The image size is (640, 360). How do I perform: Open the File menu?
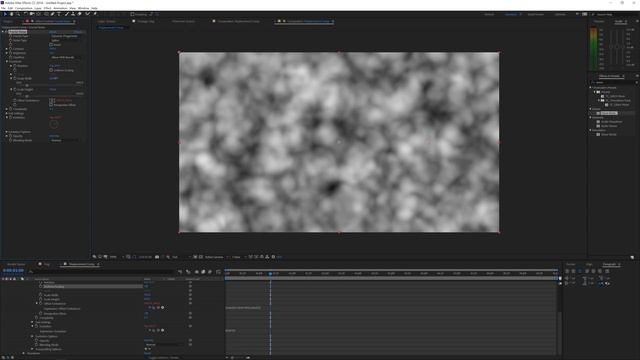3,8
